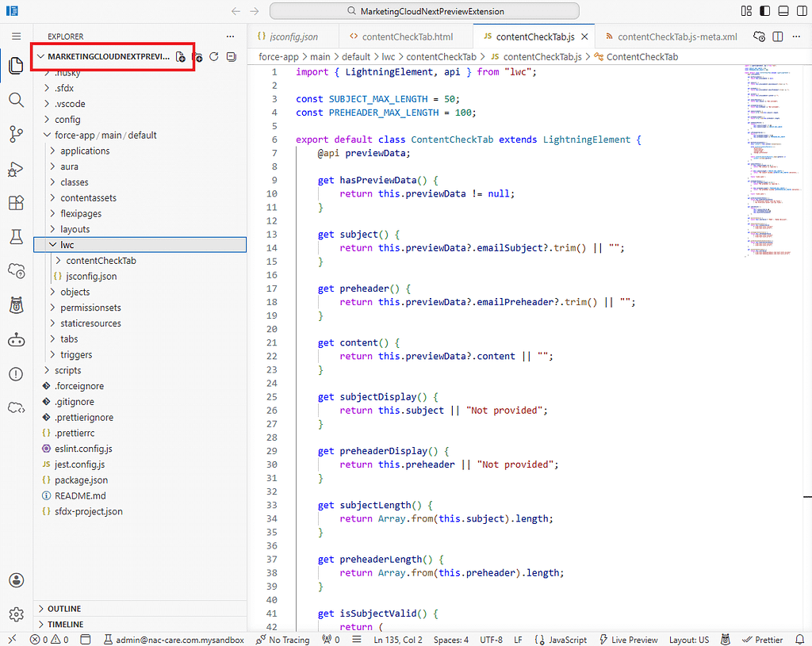
Task: Open errors and warnings count
Action: pos(49,640)
